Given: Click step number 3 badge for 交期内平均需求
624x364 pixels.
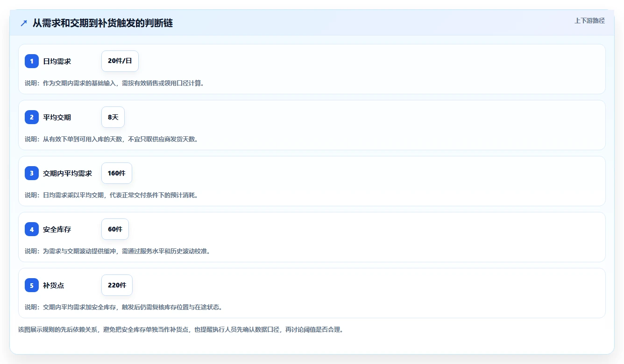Looking at the screenshot, I should tap(32, 173).
